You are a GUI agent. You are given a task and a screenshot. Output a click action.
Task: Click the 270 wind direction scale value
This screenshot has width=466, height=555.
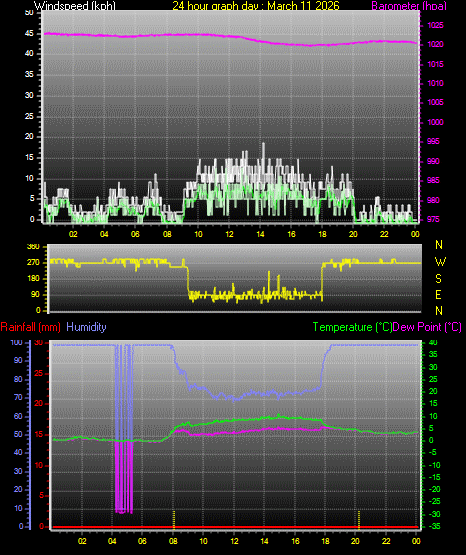(x=33, y=263)
